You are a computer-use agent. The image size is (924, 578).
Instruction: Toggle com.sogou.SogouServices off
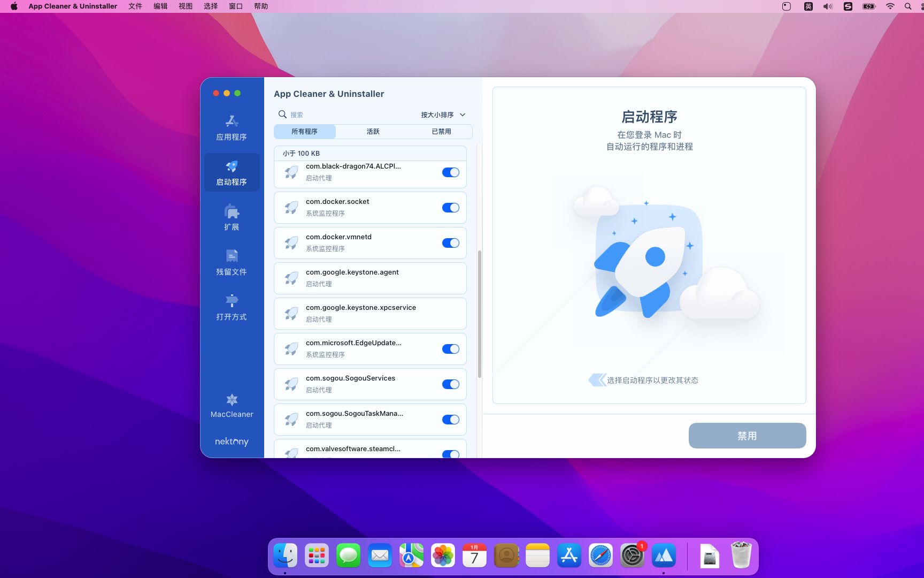click(451, 384)
